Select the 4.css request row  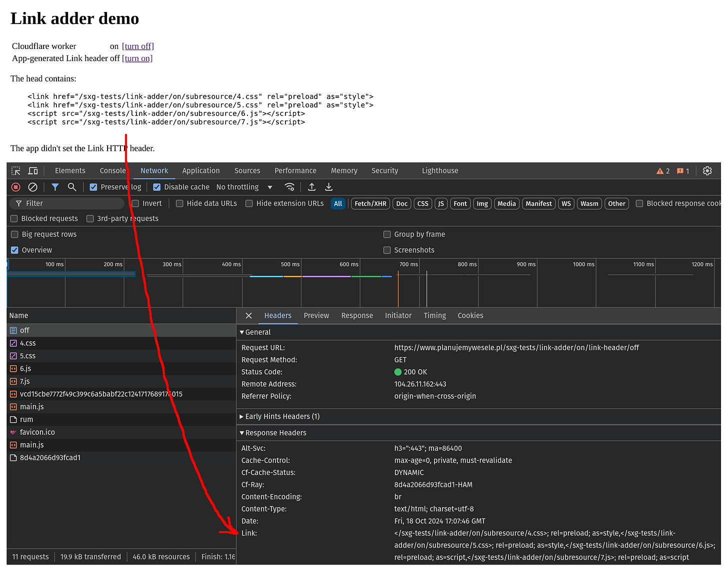(x=121, y=343)
